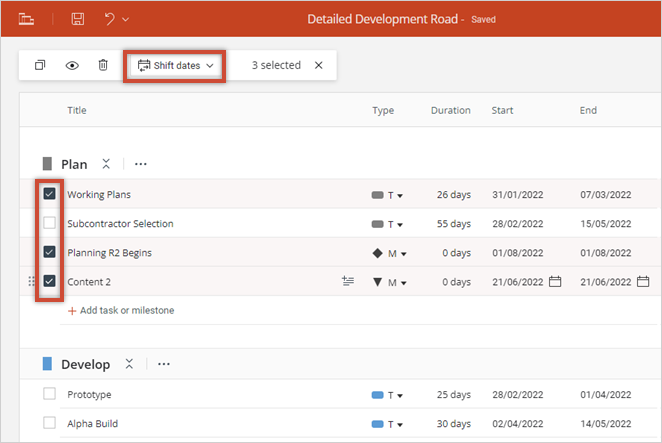
Task: Click the duplicate selected items icon
Action: (x=40, y=65)
